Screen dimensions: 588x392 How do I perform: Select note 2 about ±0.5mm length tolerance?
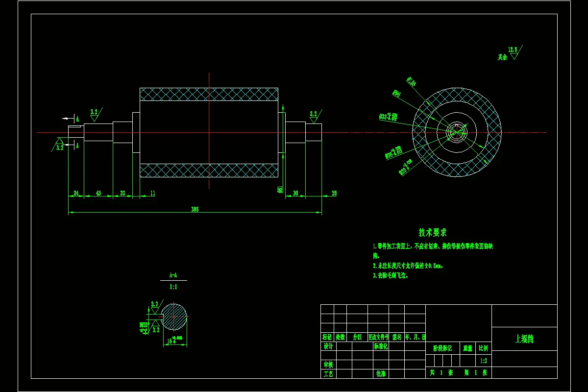click(408, 266)
